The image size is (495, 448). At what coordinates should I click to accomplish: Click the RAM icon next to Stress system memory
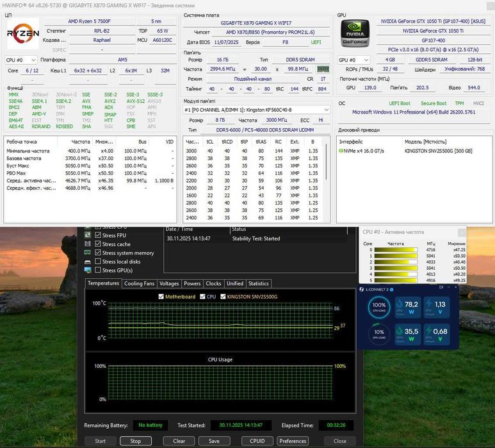[88, 253]
